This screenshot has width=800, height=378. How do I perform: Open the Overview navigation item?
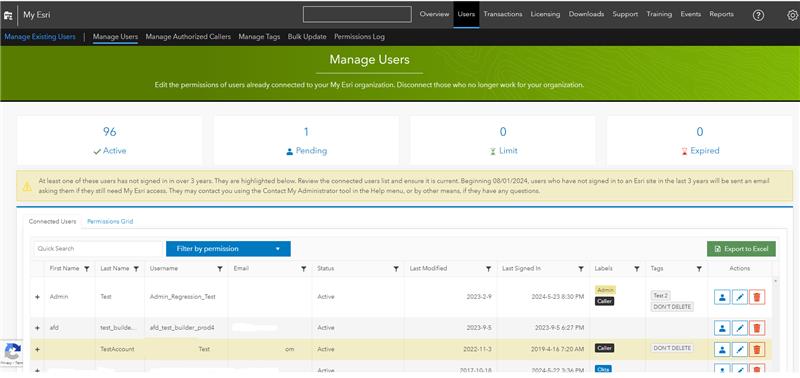pos(434,14)
